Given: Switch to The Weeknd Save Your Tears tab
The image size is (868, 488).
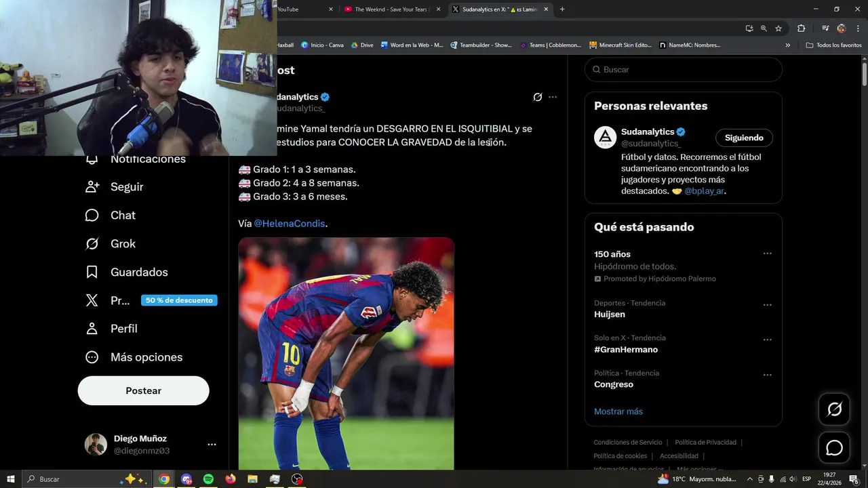Looking at the screenshot, I should point(391,9).
